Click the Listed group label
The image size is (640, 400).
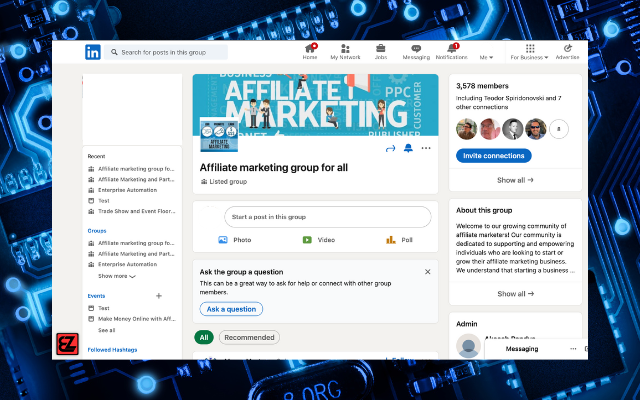[x=224, y=182]
